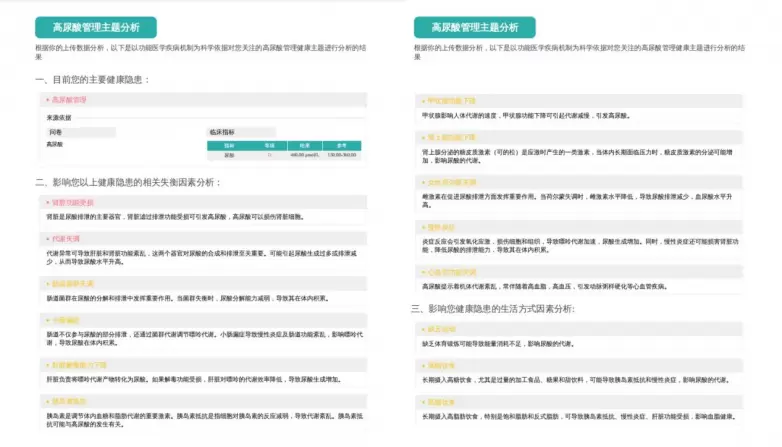The width and height of the screenshot is (782, 447).
Task: Click the left page title banner 高尿酸管理主题分析
Action: click(x=95, y=27)
